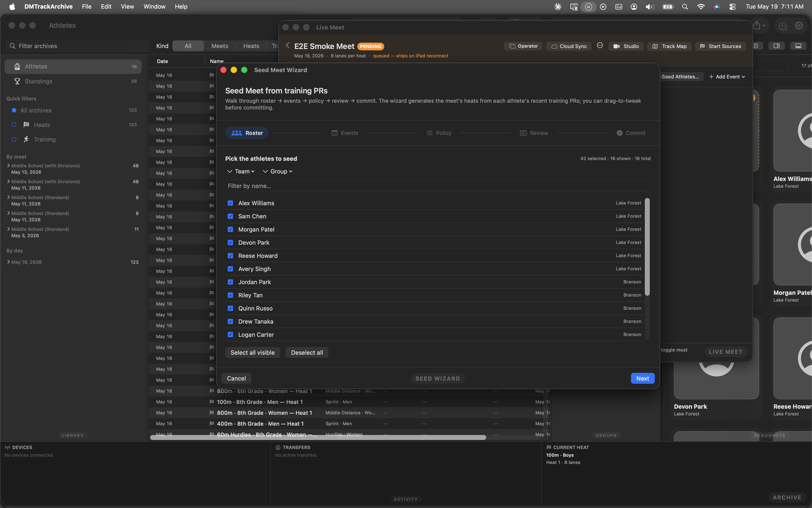Click the share icon in Athletes toolbar
This screenshot has height=508, width=812.
coord(757,25)
